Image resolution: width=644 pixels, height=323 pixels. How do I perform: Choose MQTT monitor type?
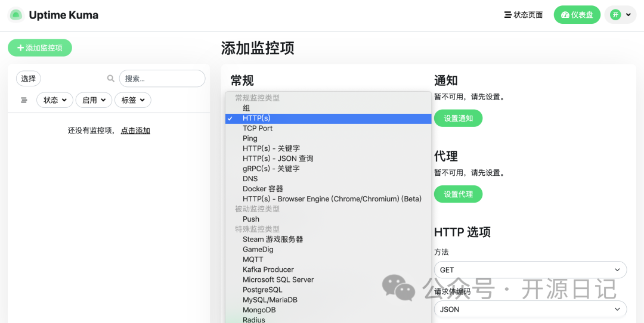329,259
